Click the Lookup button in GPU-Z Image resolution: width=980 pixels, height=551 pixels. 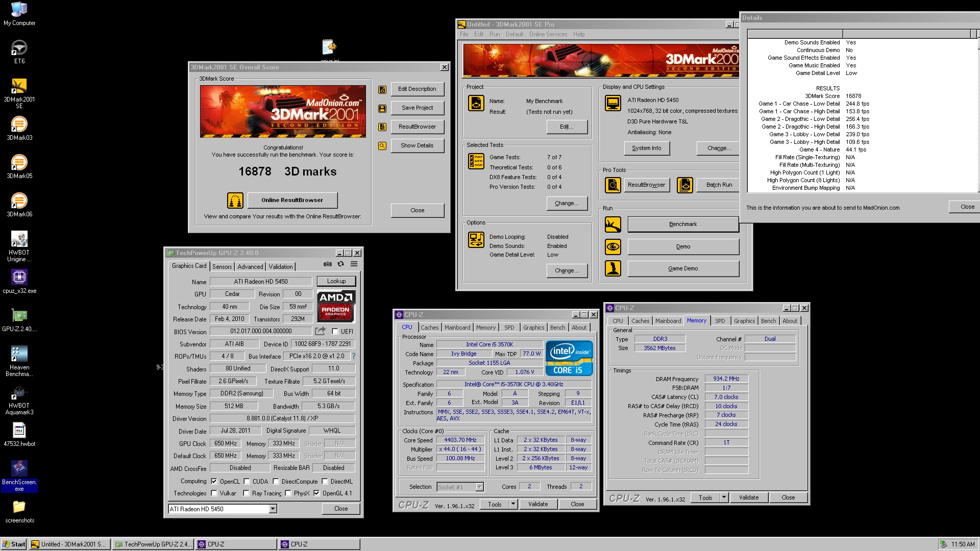tap(336, 281)
